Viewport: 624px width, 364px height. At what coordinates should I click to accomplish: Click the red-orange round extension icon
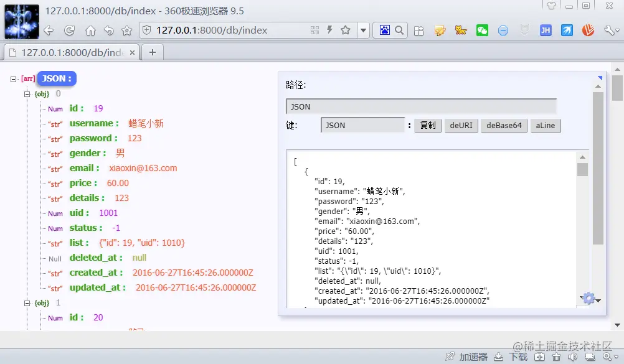click(588, 30)
